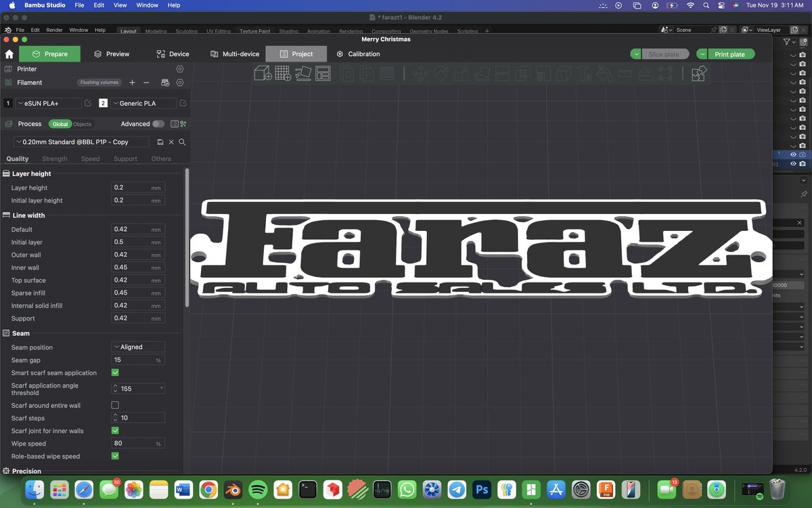Add a filament with the plus icon
This screenshot has height=508, width=812.
tap(132, 83)
